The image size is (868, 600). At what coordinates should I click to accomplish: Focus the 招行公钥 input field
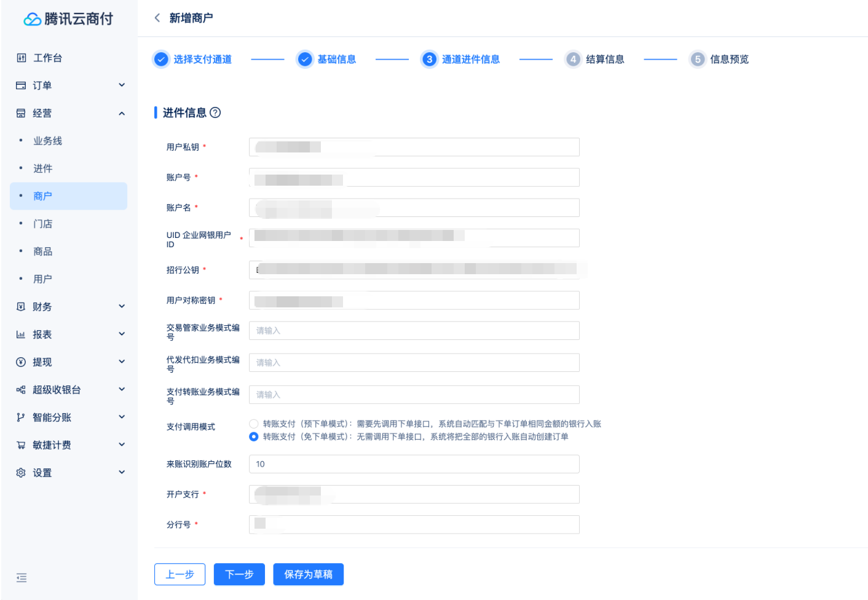coord(414,270)
